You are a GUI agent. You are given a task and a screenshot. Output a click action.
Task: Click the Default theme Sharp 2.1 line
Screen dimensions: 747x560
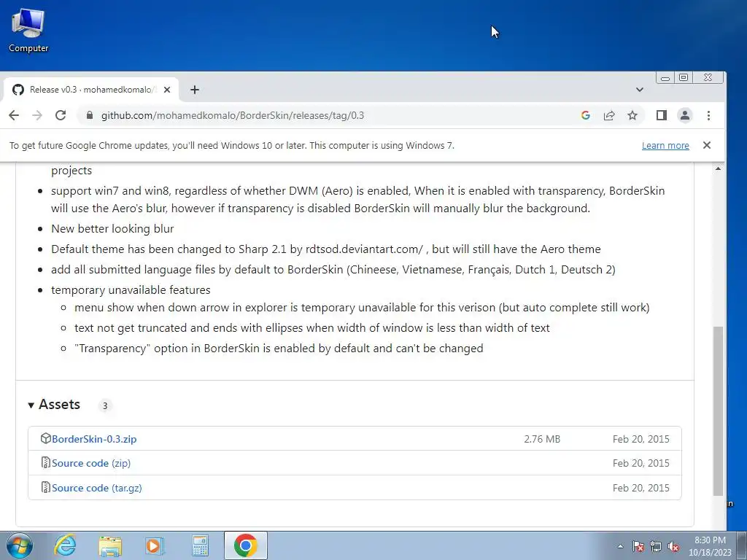coord(326,249)
